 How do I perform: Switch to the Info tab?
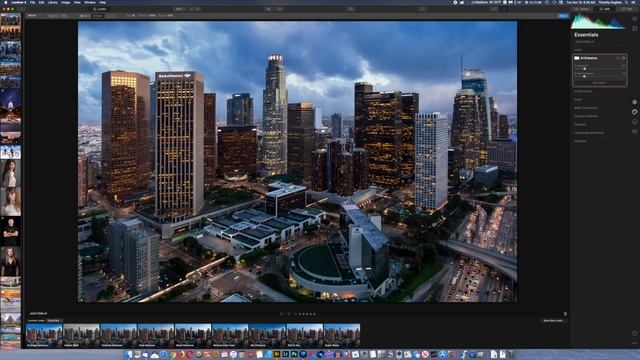[x=627, y=9]
